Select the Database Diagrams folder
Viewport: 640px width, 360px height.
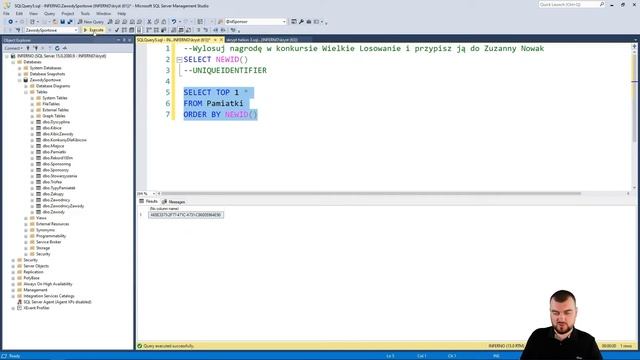(x=53, y=86)
